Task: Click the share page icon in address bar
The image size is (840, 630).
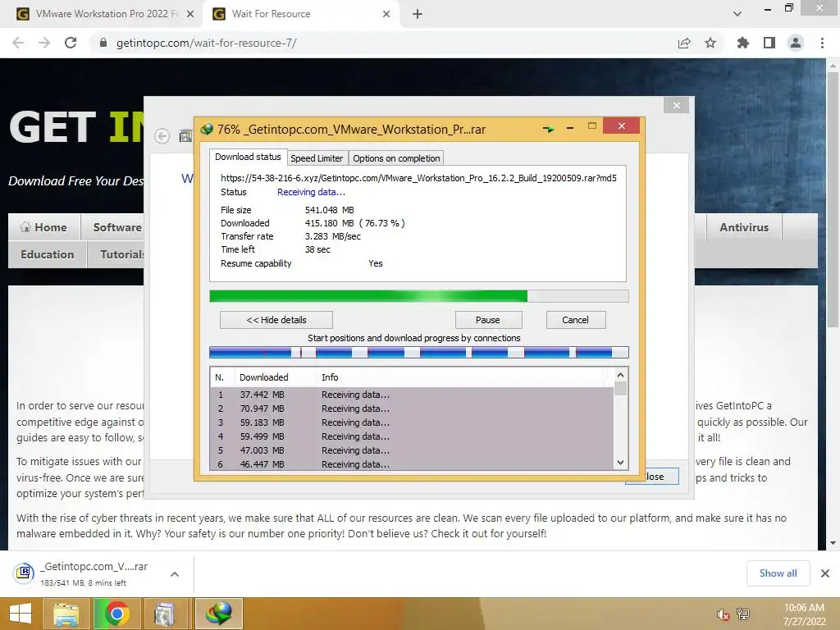Action: click(x=684, y=43)
